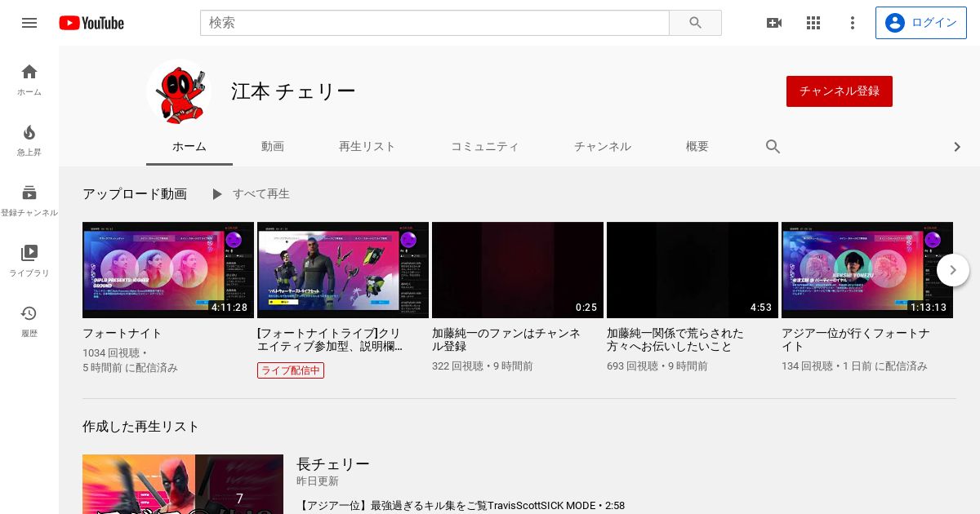This screenshot has width=980, height=514.
Task: Click the 作成した再生リスト heading
Action: [141, 427]
